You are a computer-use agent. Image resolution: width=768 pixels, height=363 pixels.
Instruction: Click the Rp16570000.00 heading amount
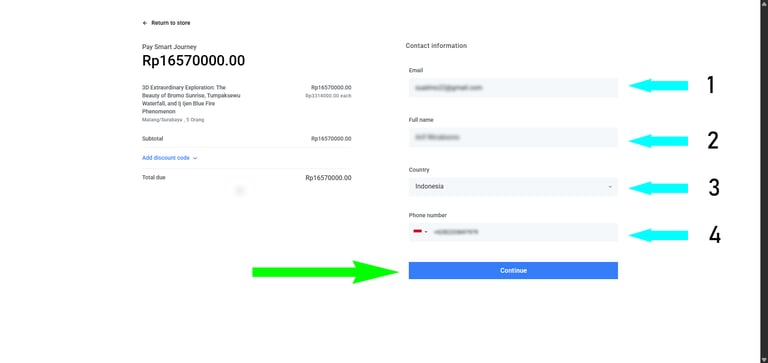(x=193, y=61)
